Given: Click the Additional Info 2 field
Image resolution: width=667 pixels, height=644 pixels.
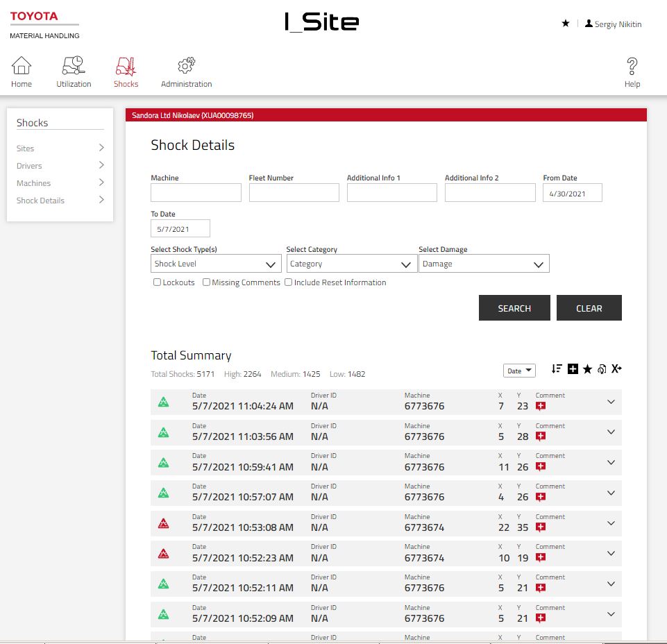Looking at the screenshot, I should [490, 193].
